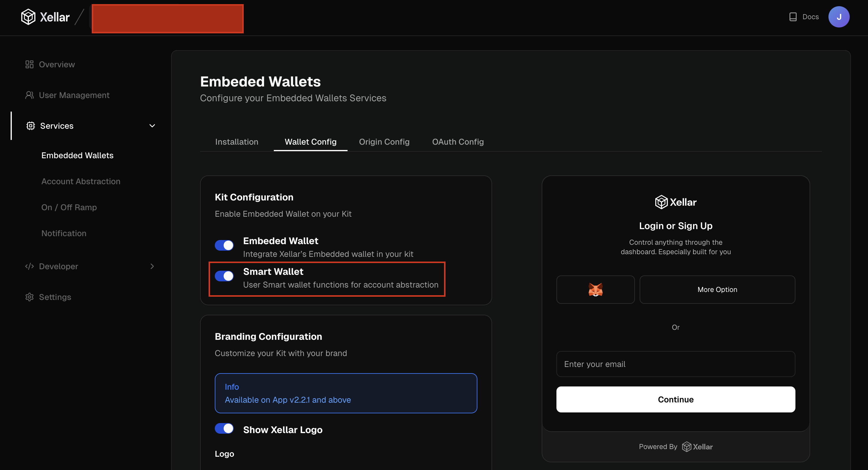Turn off the Smart Wallet toggle
Viewport: 868px width, 470px height.
[224, 276]
